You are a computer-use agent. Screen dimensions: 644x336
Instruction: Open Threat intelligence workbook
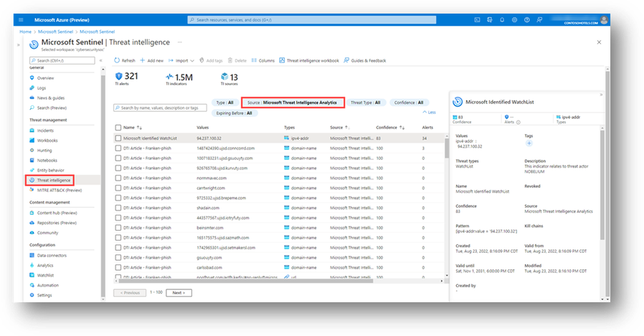click(x=309, y=60)
